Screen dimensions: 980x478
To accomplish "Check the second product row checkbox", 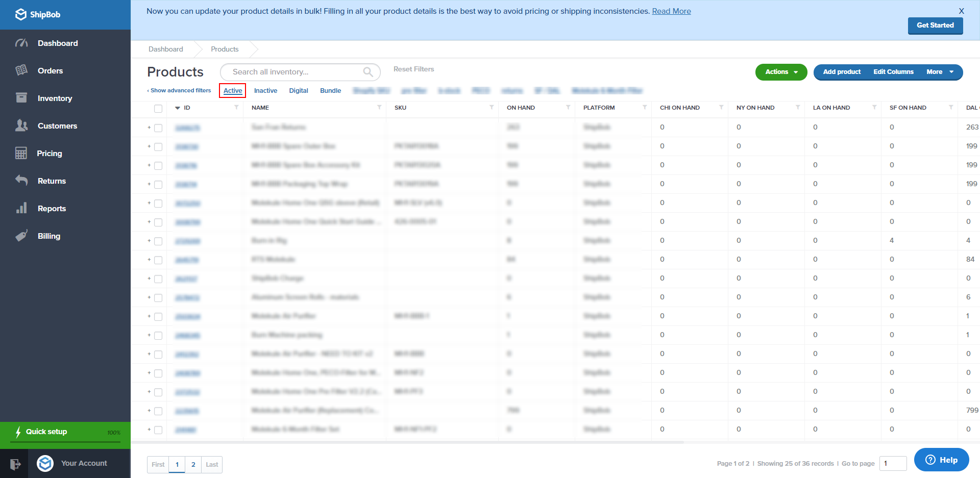I will [158, 147].
